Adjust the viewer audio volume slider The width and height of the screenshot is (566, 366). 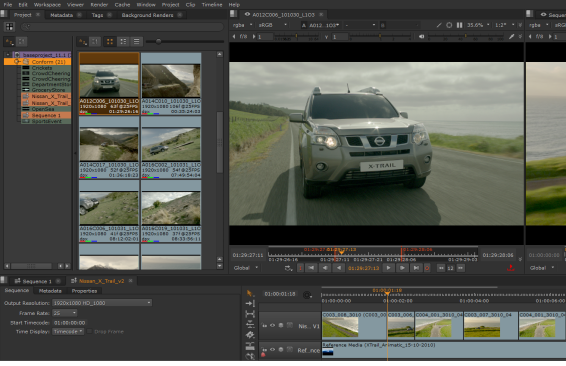click(x=466, y=36)
